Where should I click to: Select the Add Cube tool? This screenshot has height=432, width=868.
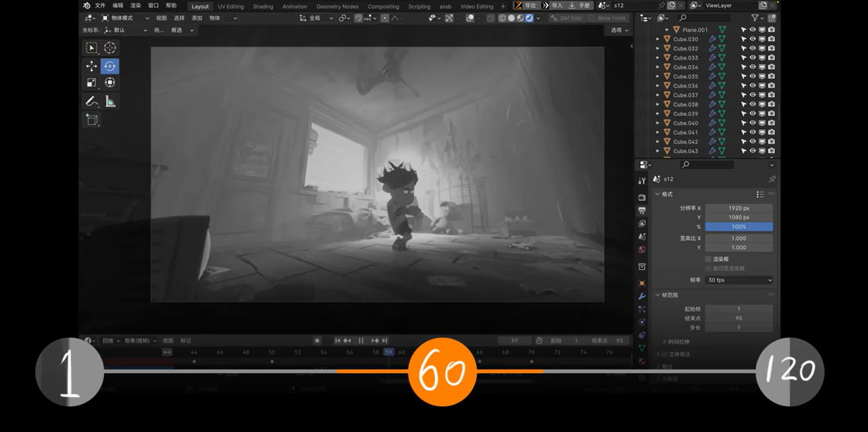pos(92,120)
